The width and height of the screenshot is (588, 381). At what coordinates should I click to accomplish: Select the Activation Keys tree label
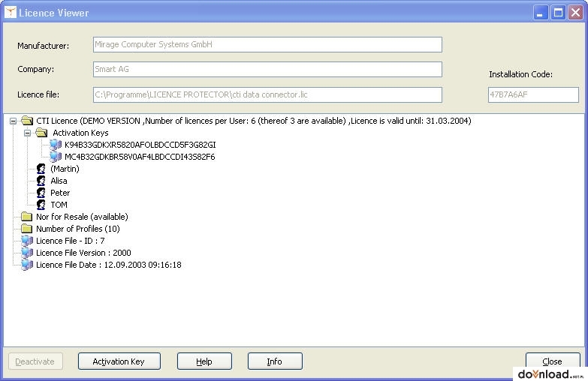[80, 133]
